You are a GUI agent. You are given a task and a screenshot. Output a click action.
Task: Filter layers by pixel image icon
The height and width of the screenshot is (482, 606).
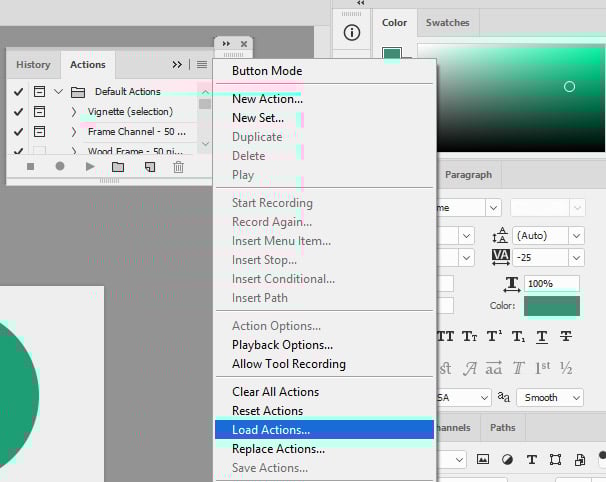pos(483,459)
